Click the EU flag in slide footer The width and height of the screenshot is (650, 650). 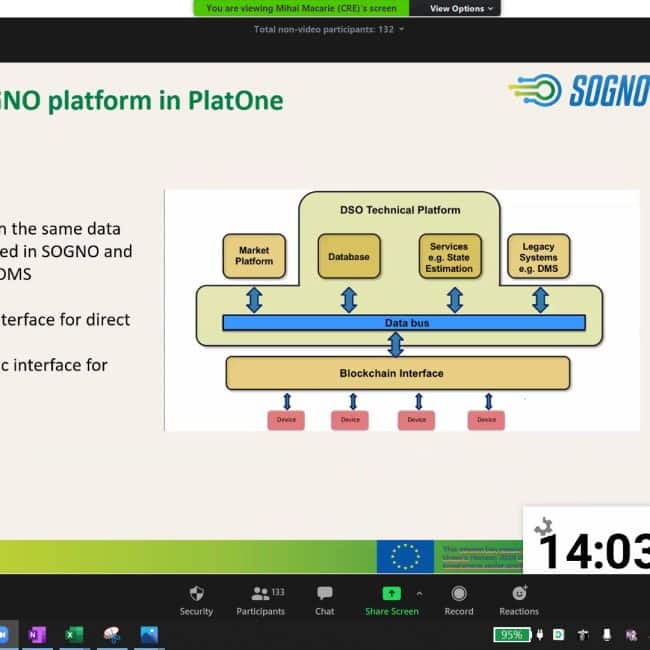(405, 556)
